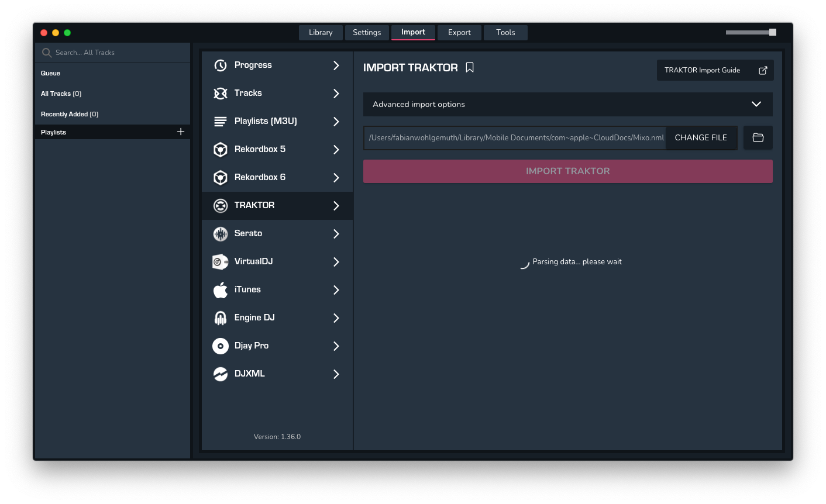Image resolution: width=826 pixels, height=504 pixels.
Task: Click the bookmark icon beside IMPORT TRAKTOR
Action: tap(470, 68)
